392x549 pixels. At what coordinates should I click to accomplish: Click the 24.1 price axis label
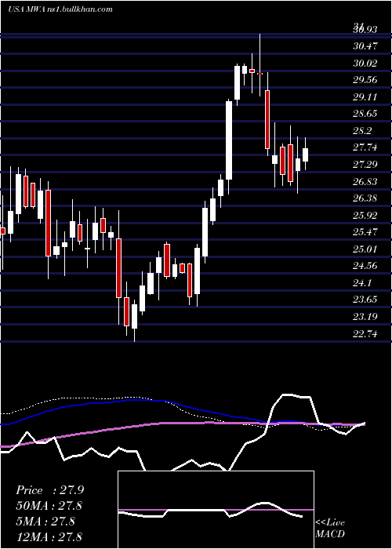point(363,283)
